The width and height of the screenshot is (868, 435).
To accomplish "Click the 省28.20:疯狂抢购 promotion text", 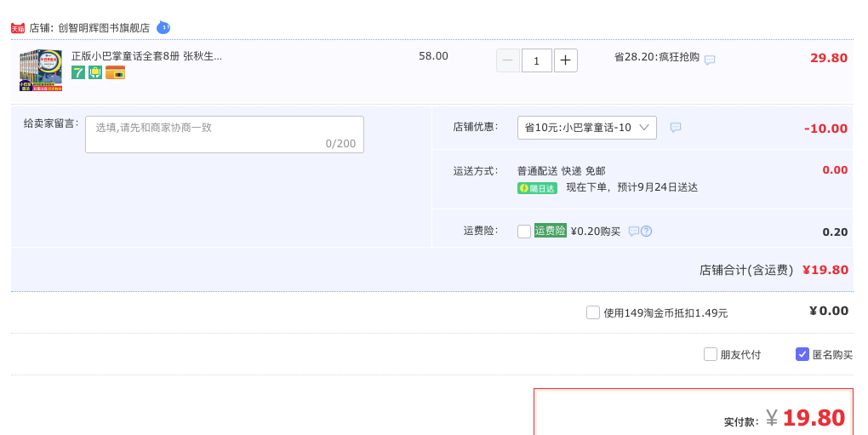I will click(657, 58).
